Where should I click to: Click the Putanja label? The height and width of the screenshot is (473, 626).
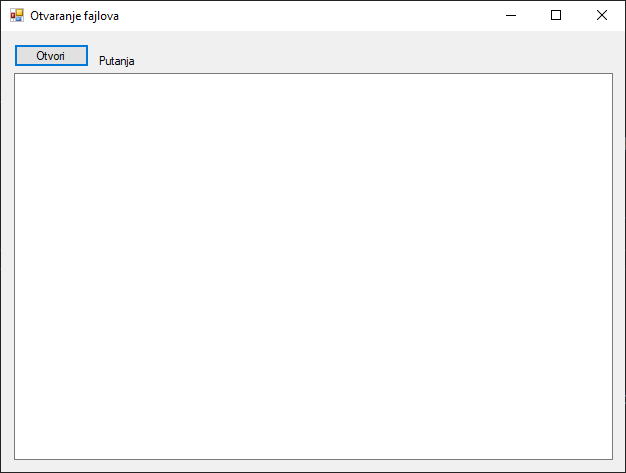pos(116,61)
